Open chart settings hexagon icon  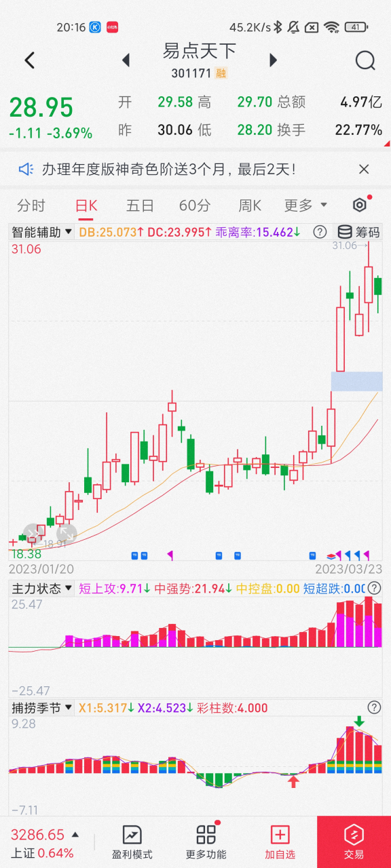click(360, 205)
